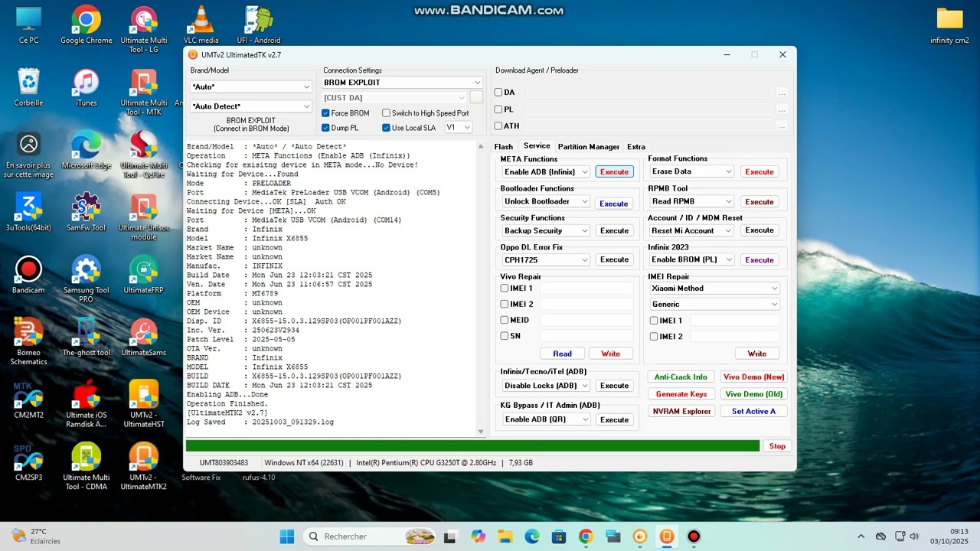Launch UMTv2 - UltimateHST icon

pyautogui.click(x=143, y=404)
